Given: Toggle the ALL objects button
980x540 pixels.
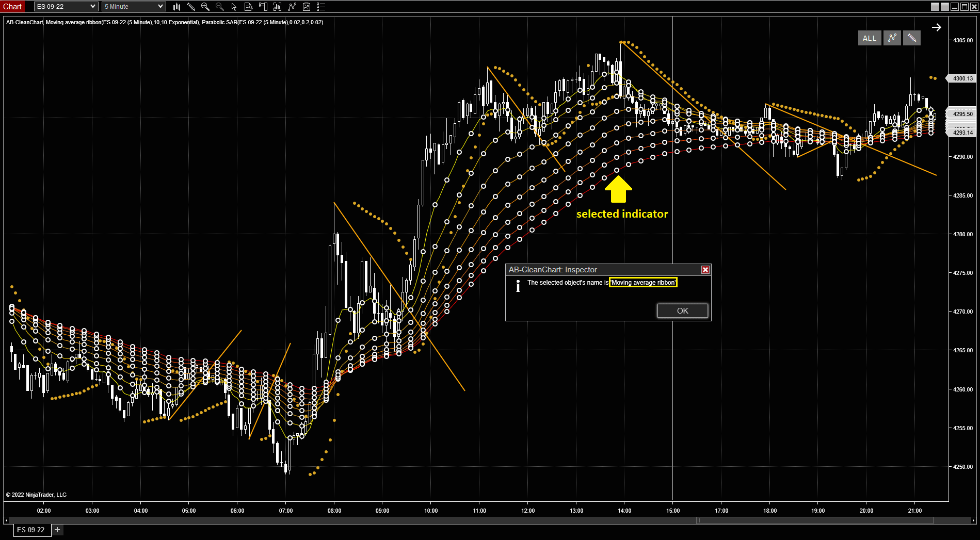Looking at the screenshot, I should click(869, 38).
